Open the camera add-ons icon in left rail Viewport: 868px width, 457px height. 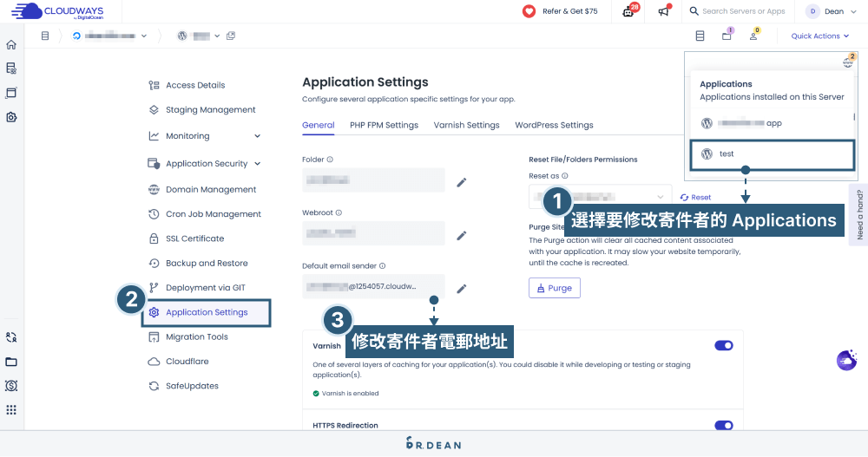(11, 117)
